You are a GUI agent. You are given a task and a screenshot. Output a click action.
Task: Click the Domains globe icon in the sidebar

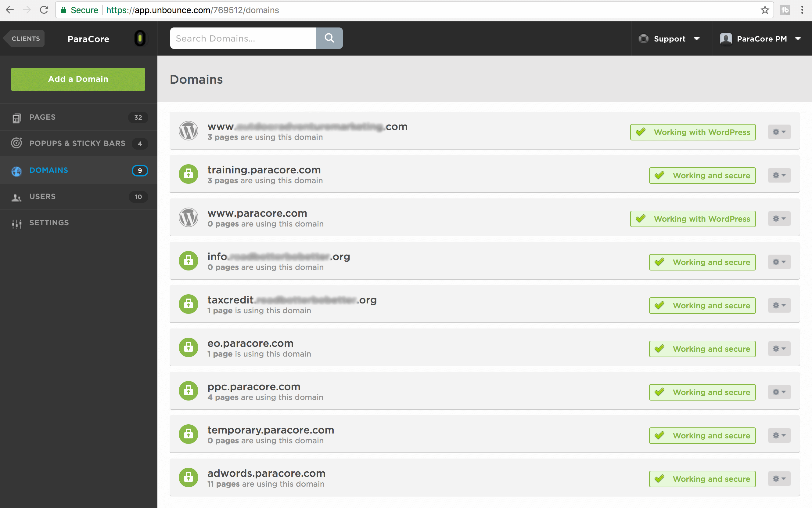tap(16, 171)
